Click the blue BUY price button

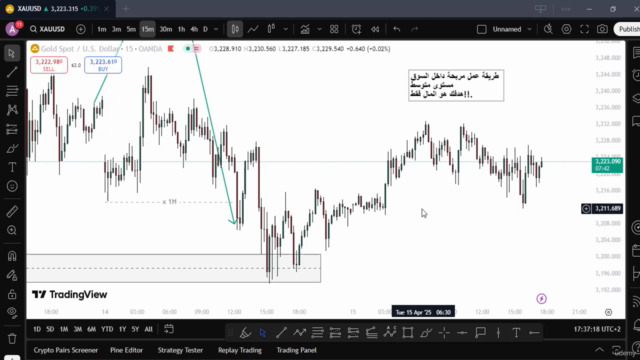pos(103,65)
